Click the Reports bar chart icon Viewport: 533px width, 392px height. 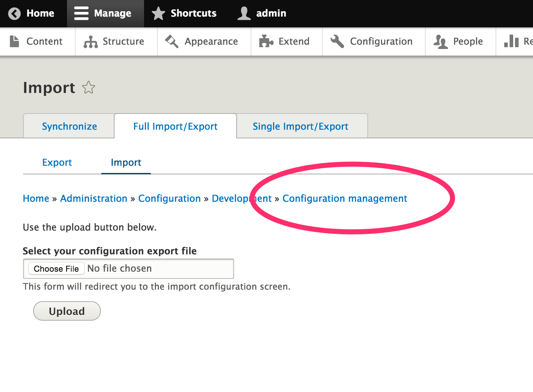[511, 41]
